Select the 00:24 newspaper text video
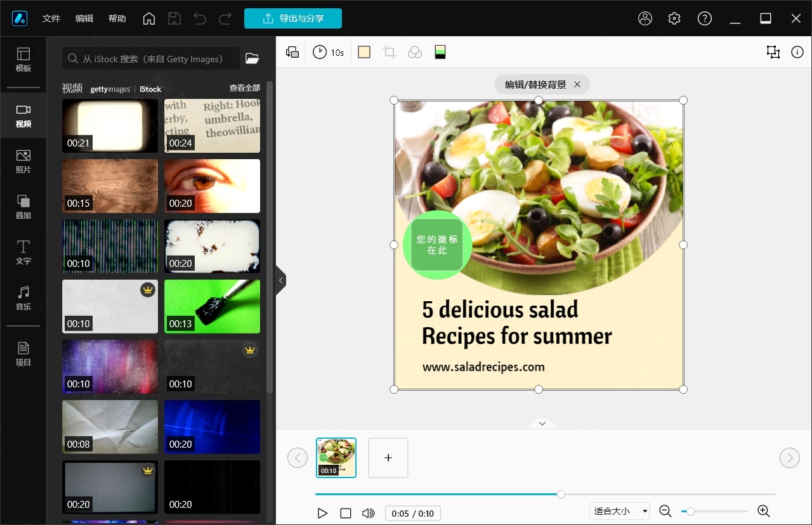812x525 pixels. point(213,126)
